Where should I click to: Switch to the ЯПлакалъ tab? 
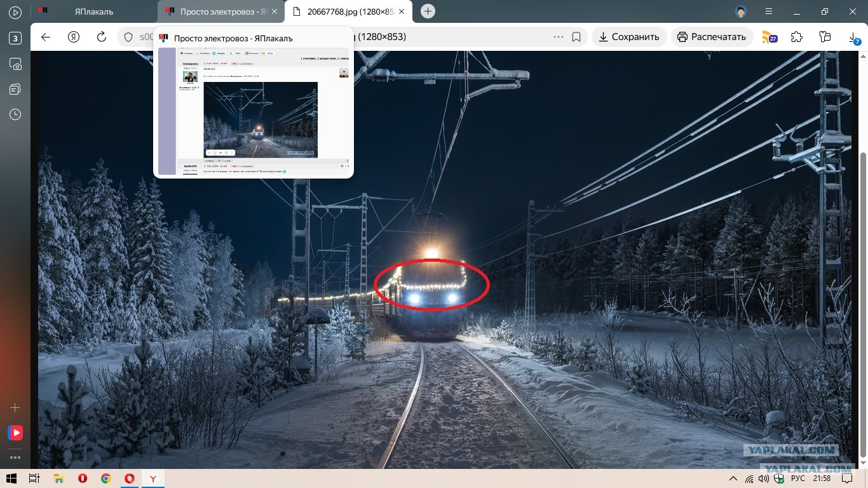(93, 11)
